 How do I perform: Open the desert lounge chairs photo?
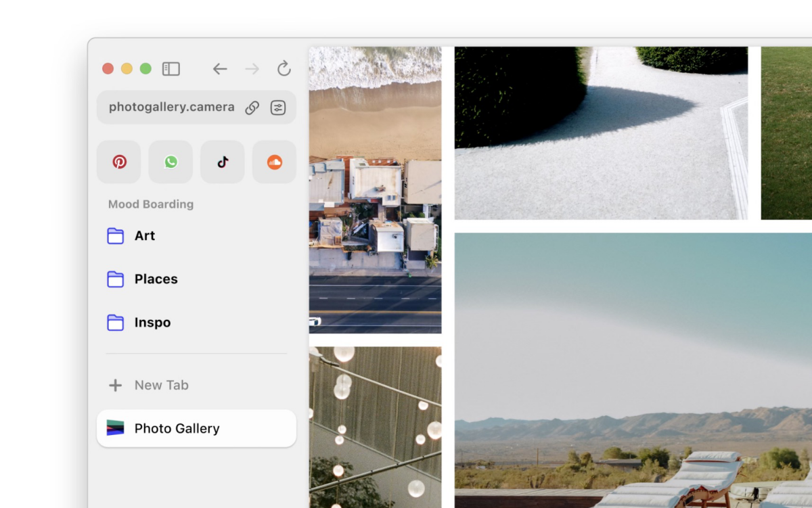click(633, 371)
